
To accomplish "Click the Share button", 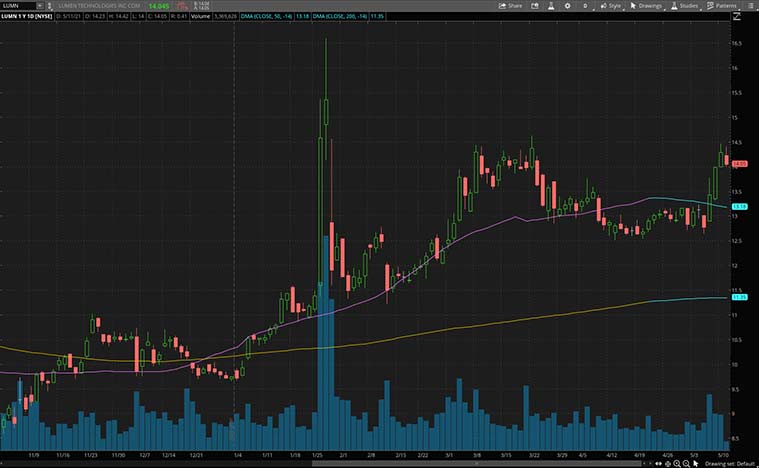I will 511,5.
